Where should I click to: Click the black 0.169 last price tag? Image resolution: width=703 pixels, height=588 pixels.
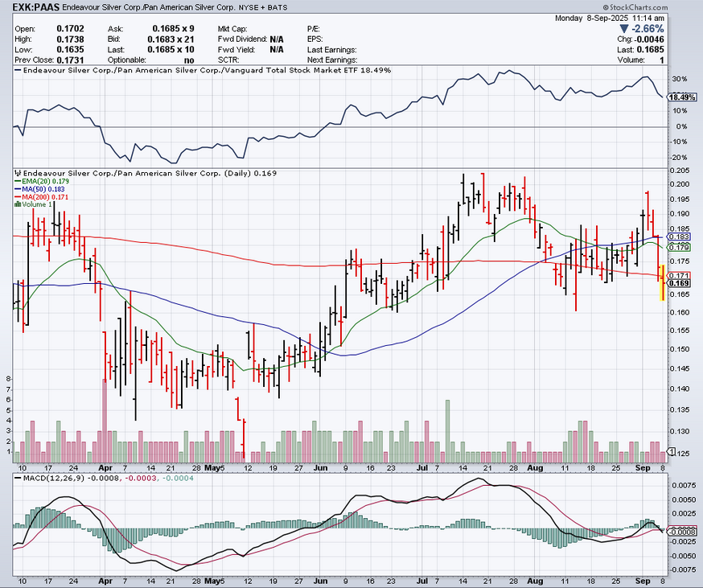coord(679,283)
